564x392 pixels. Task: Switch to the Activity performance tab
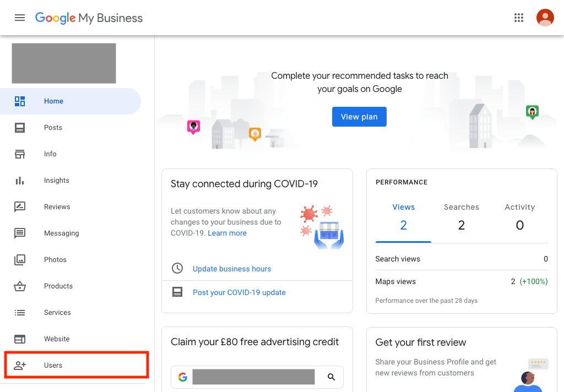point(519,217)
